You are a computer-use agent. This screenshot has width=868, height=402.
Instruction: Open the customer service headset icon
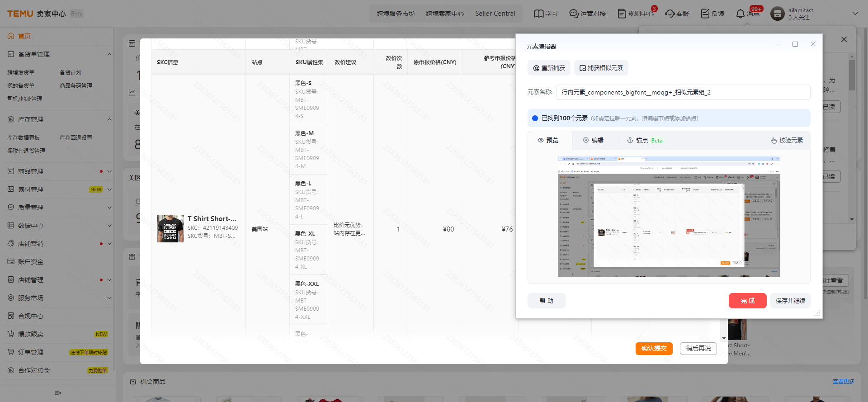tap(670, 14)
